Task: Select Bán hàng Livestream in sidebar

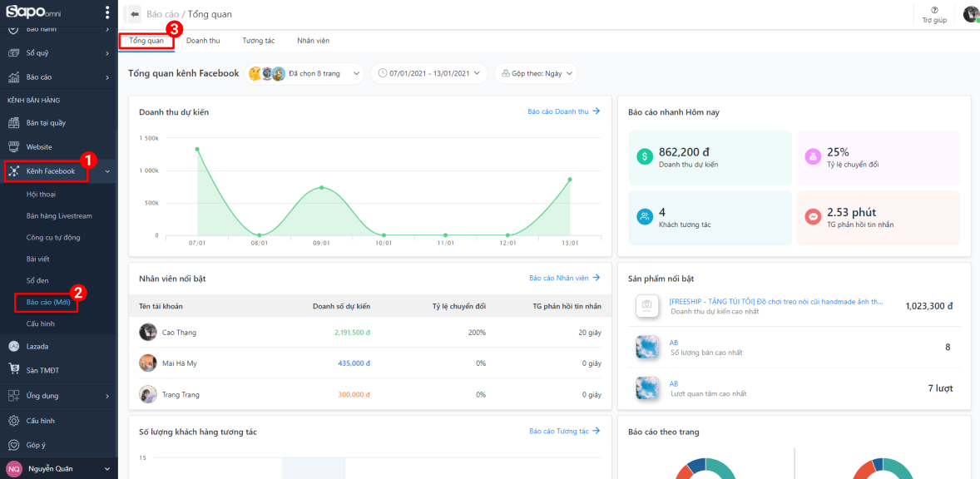Action: pyautogui.click(x=59, y=216)
